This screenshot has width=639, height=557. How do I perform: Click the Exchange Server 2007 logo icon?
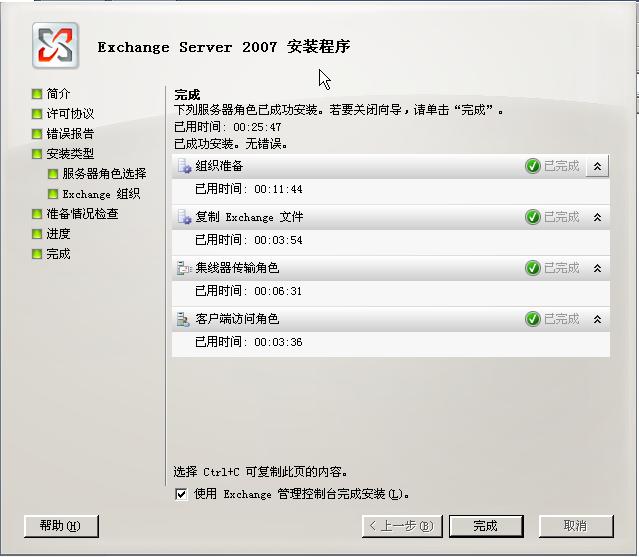pos(55,46)
